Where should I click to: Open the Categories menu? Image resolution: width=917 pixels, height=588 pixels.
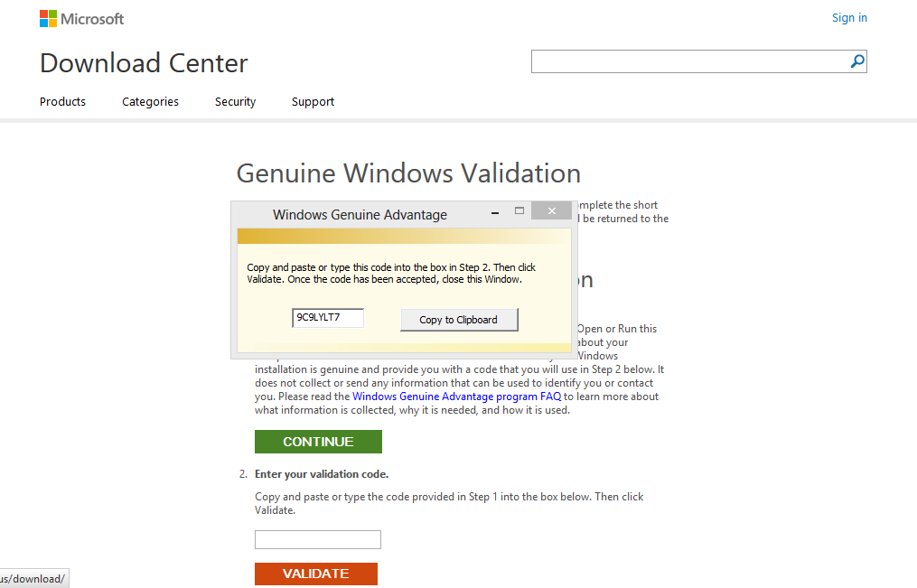click(x=150, y=101)
